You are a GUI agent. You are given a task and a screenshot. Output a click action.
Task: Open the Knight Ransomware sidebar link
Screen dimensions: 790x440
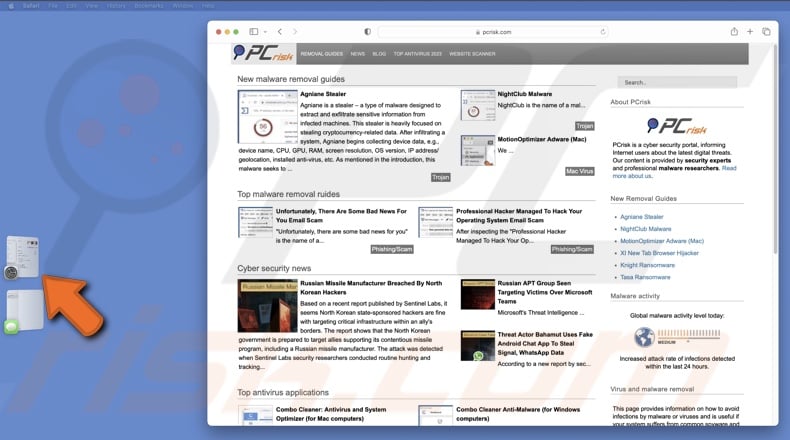[647, 265]
